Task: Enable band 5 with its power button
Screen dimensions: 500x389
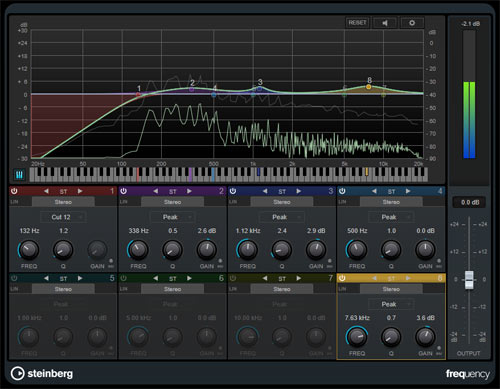Action: coord(14,278)
